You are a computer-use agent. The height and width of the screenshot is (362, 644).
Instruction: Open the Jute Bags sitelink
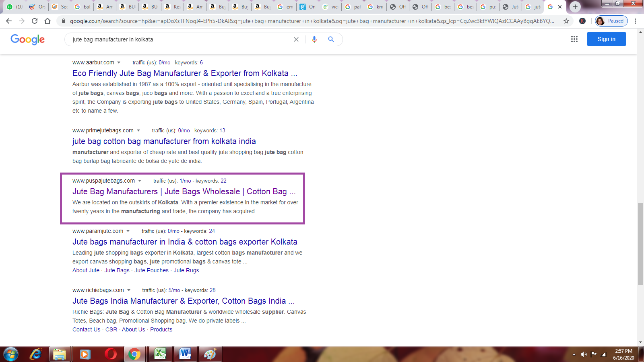117,270
